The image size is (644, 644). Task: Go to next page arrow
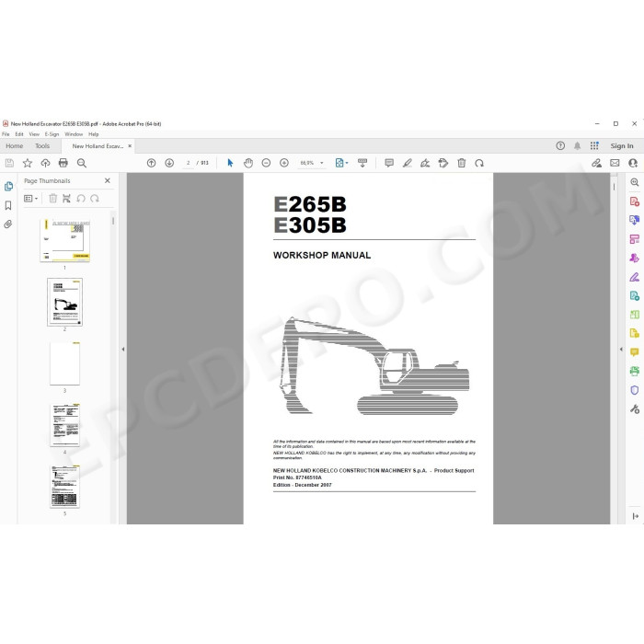[x=169, y=163]
